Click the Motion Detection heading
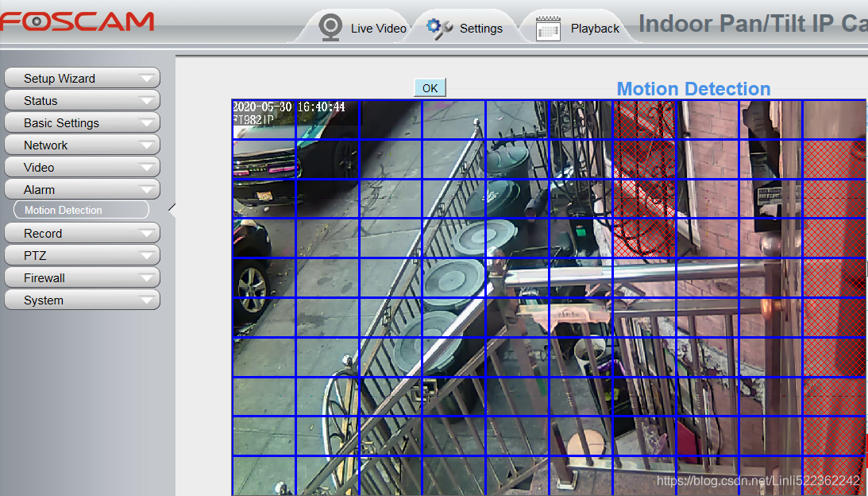Viewport: 868px width, 496px height. pyautogui.click(x=693, y=89)
